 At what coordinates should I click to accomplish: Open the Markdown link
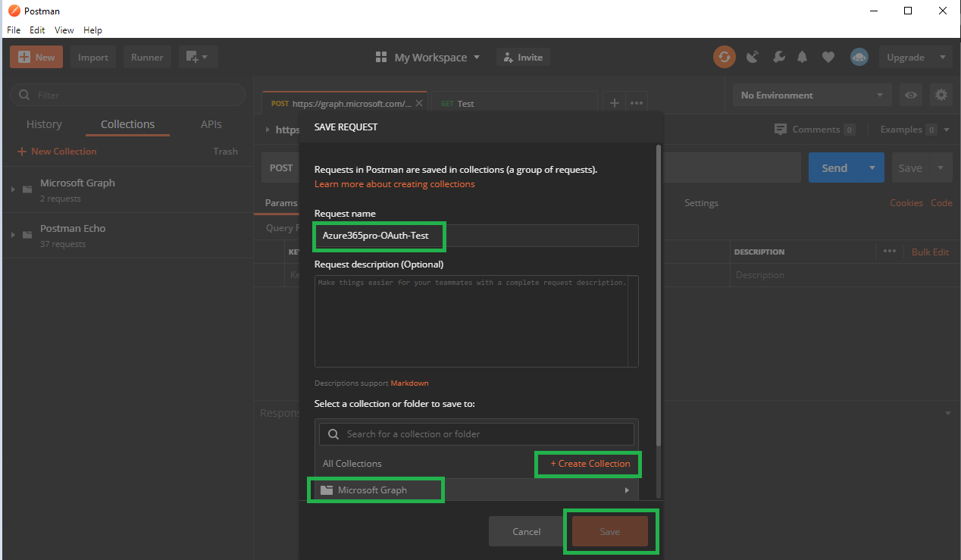click(409, 383)
